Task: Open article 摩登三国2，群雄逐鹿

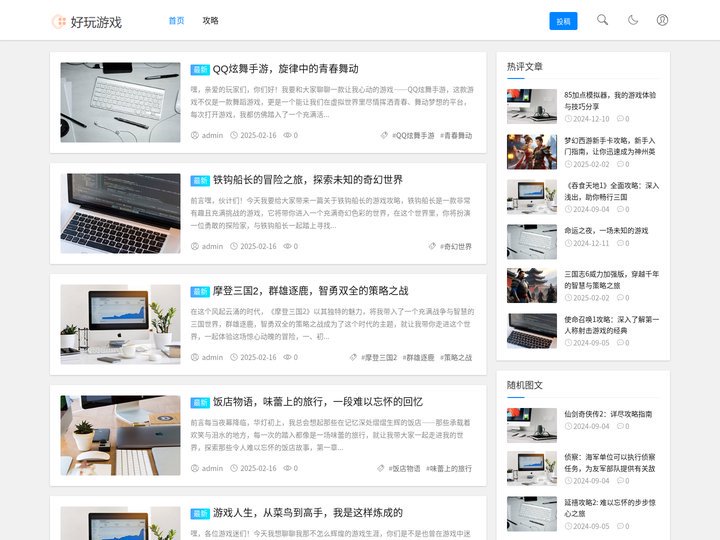Action: click(x=310, y=291)
